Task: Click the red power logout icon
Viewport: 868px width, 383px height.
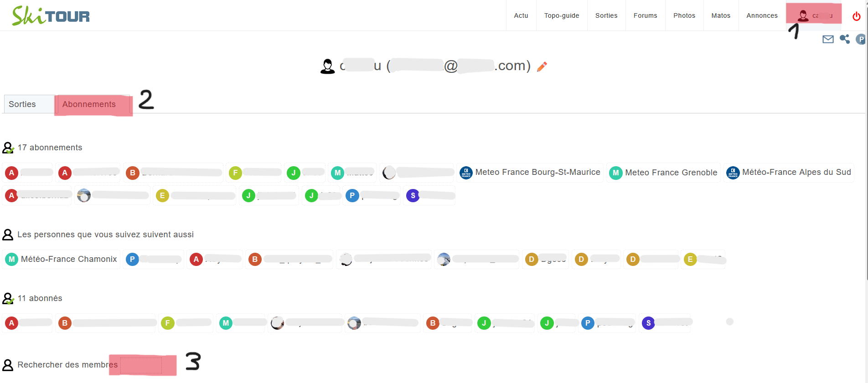Action: (x=856, y=16)
